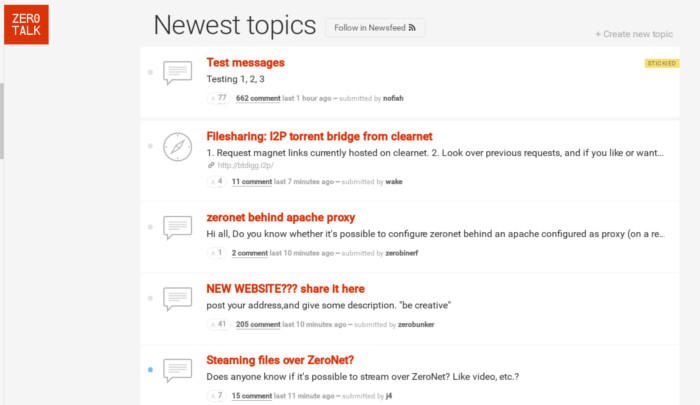The height and width of the screenshot is (405, 700).
Task: Upvote the Filesharing I2P torrent topic
Action: 218,182
